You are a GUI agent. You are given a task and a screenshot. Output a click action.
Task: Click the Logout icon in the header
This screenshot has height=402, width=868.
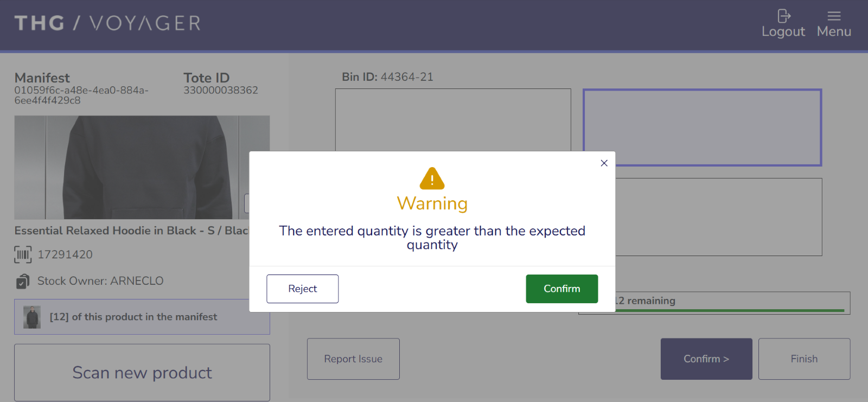(x=783, y=16)
